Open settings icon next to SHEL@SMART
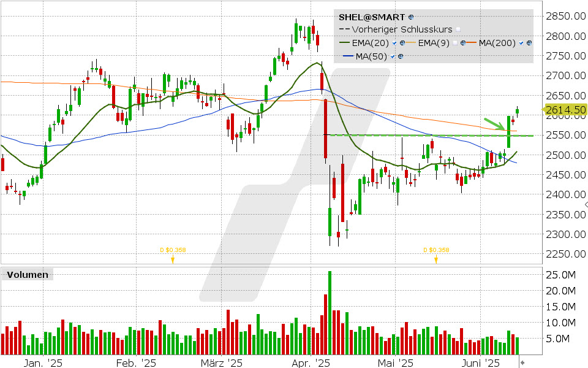This screenshot has width=588, height=368. point(411,17)
